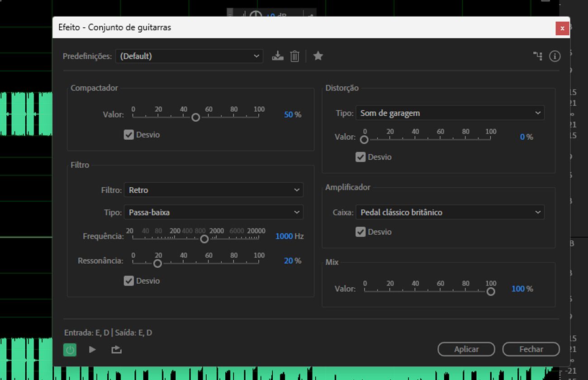Open the channel map editor icon
588x380 pixels.
tap(537, 56)
